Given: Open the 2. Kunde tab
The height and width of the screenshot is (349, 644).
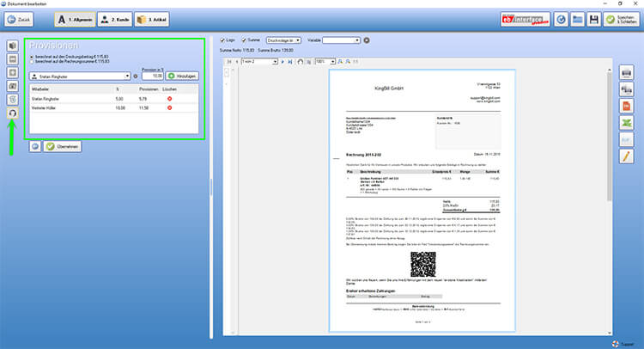Looking at the screenshot, I should [115, 19].
